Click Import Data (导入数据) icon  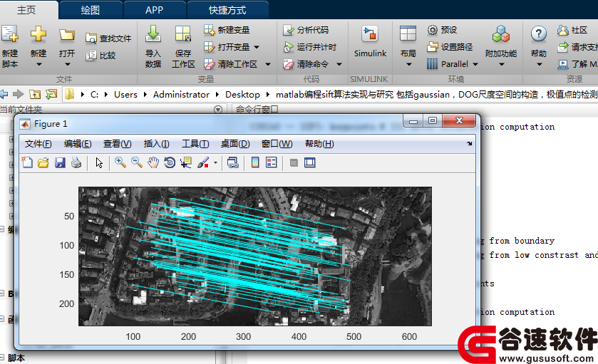[x=153, y=33]
